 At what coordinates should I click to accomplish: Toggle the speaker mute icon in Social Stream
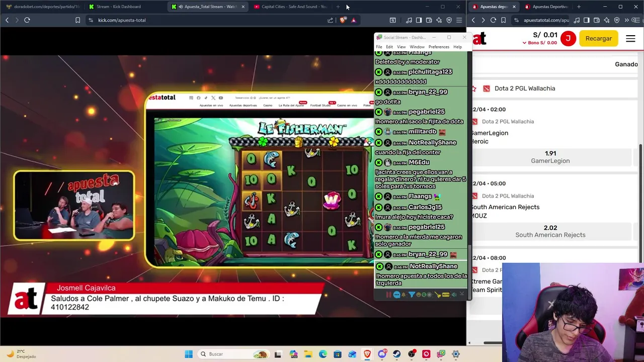pyautogui.click(x=454, y=295)
